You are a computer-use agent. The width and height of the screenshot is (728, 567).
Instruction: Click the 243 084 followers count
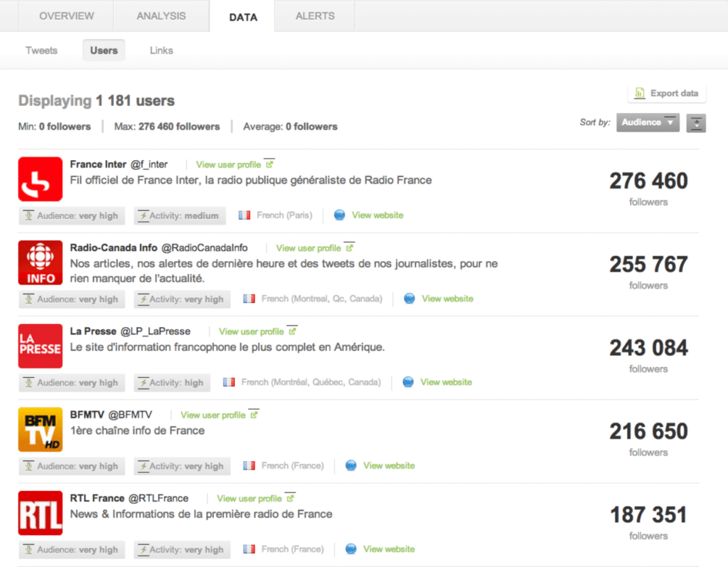[x=648, y=348]
